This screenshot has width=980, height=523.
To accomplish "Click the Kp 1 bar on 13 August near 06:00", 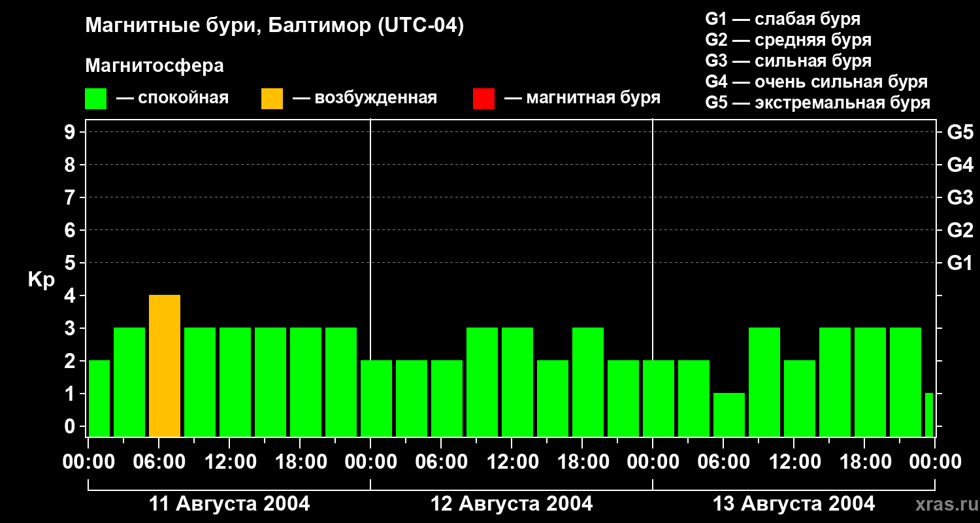I will click(x=729, y=414).
